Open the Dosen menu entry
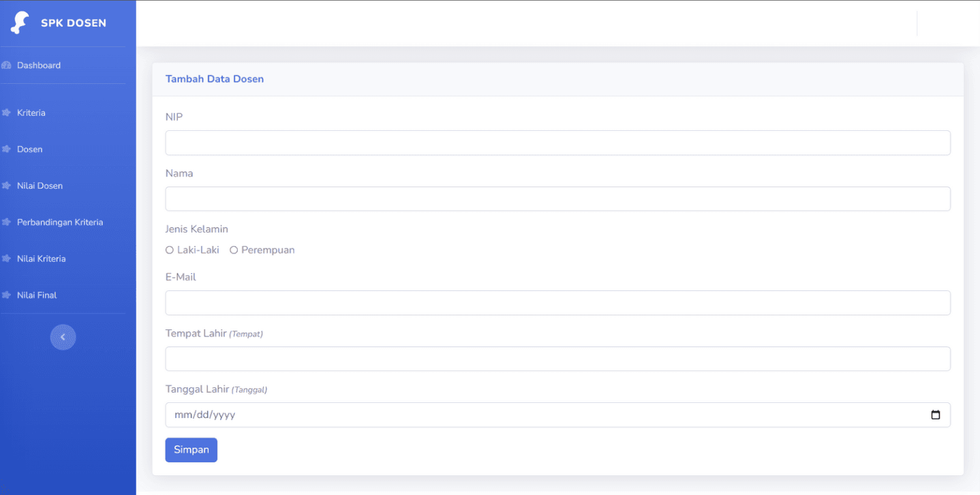The height and width of the screenshot is (495, 980). pyautogui.click(x=30, y=149)
